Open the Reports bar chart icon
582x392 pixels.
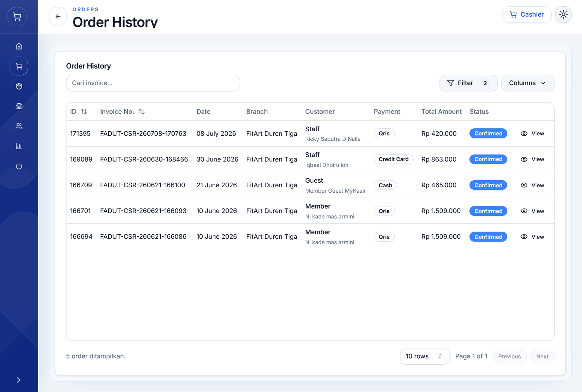coord(19,146)
